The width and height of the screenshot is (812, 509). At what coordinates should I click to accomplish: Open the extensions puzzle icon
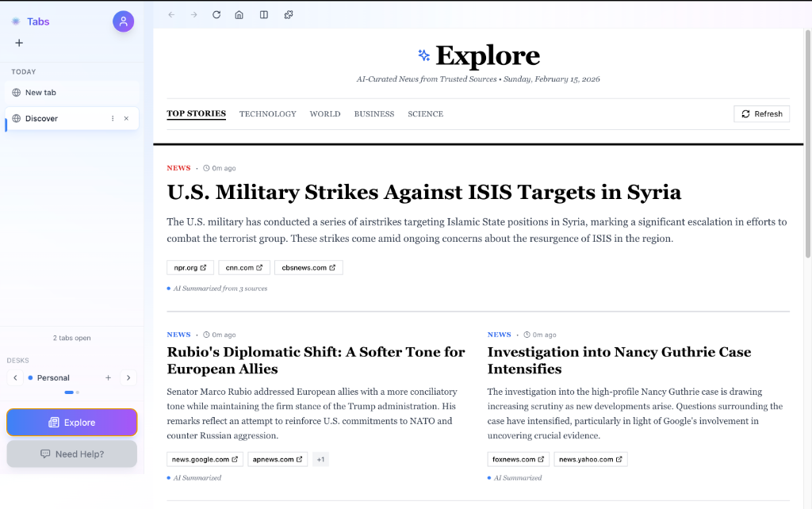click(289, 14)
